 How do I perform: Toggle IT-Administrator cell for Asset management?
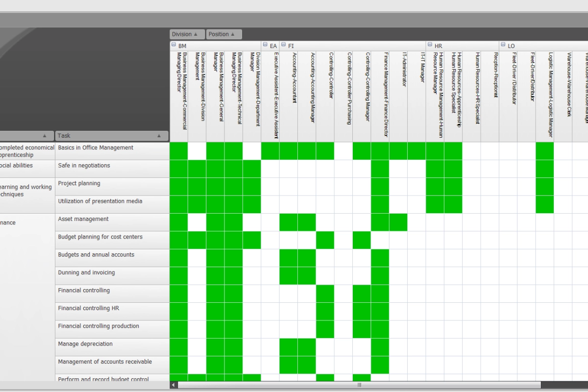[398, 222]
